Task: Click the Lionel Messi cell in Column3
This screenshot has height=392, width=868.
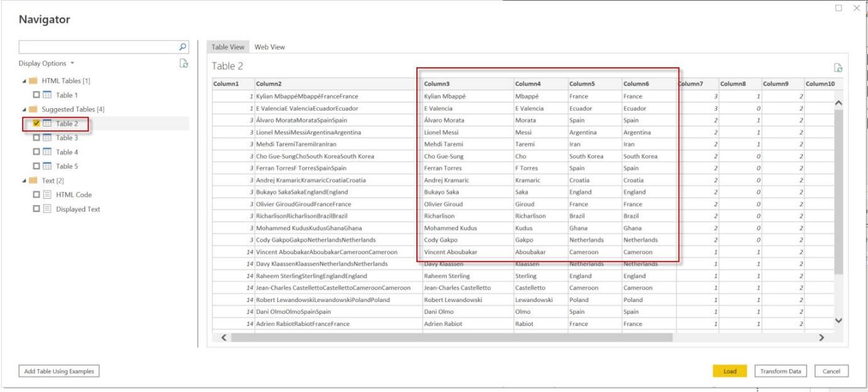Action: pos(467,132)
